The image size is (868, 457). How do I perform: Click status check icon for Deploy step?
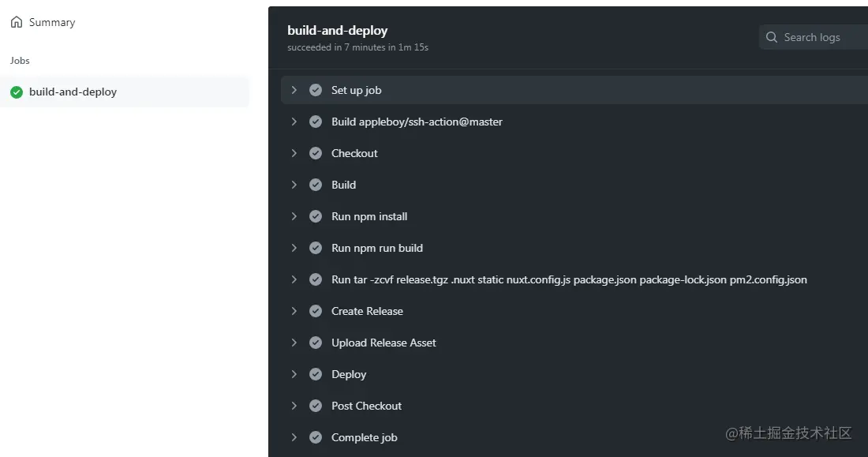pos(316,374)
